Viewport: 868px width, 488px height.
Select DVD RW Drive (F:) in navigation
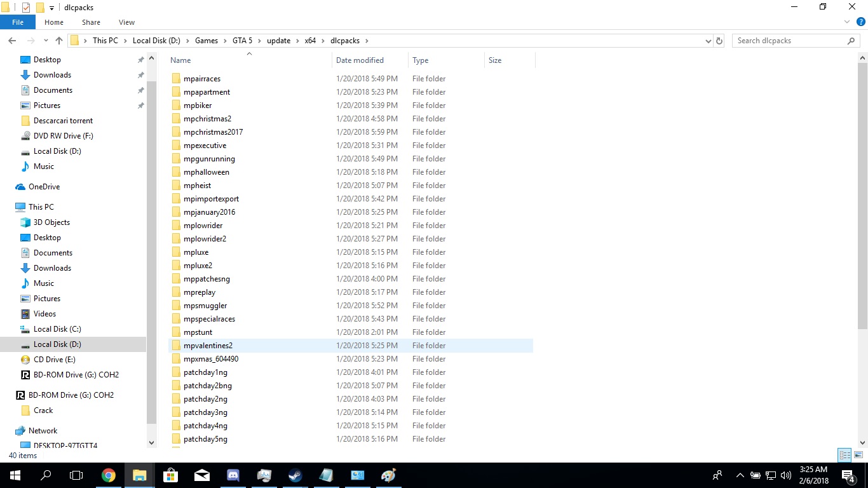(x=63, y=136)
